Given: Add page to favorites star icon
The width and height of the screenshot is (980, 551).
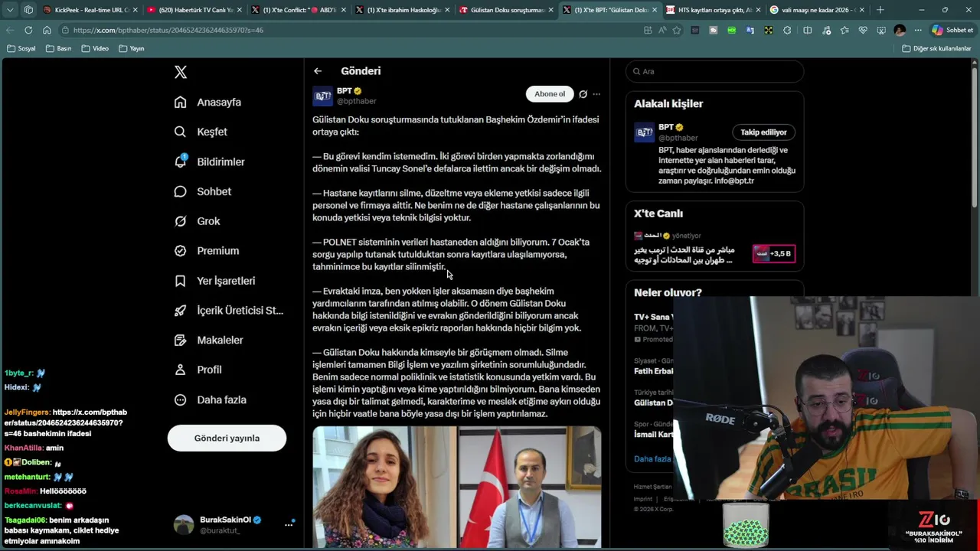Looking at the screenshot, I should tap(677, 30).
